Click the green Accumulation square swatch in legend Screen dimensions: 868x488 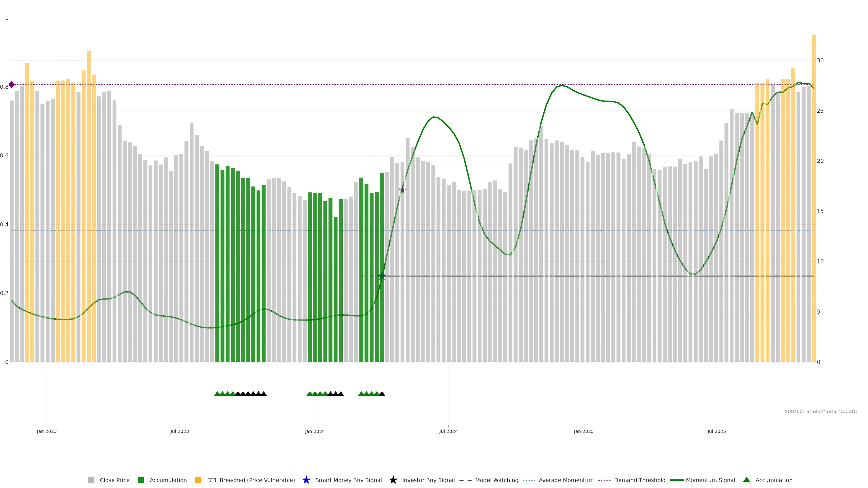point(141,480)
